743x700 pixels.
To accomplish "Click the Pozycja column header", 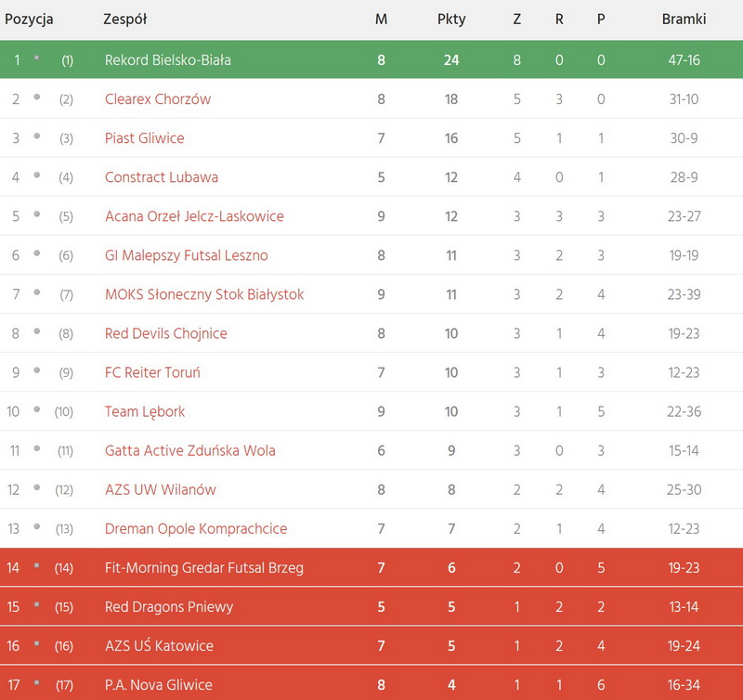I will point(29,19).
